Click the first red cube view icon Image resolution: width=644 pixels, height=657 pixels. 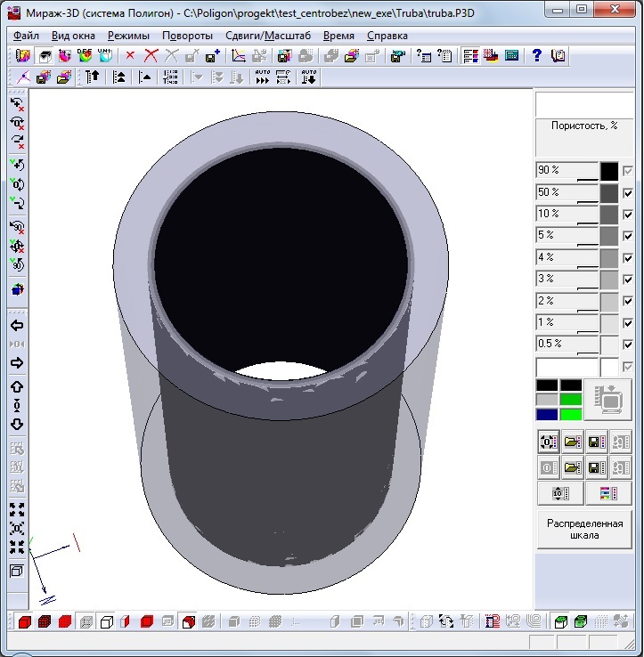tap(25, 620)
